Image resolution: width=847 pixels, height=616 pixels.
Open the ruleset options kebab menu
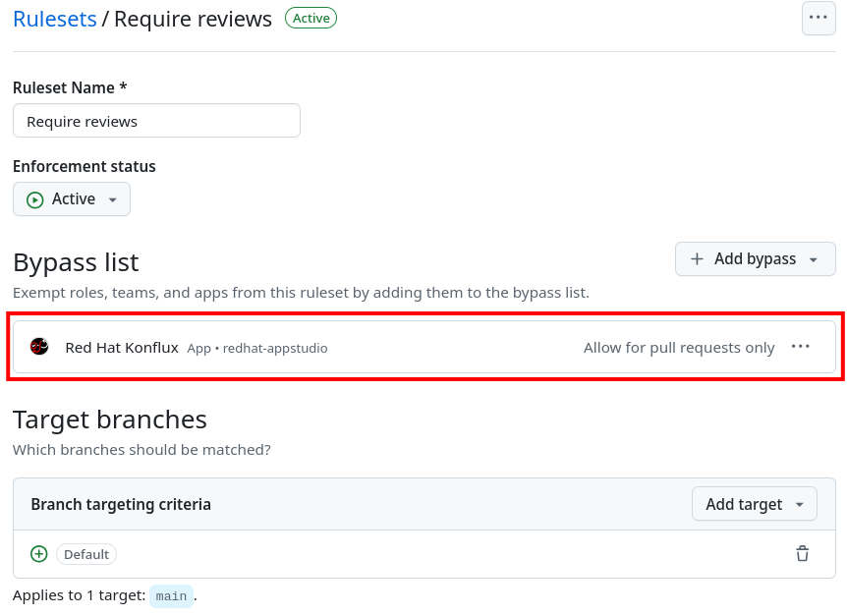click(819, 18)
